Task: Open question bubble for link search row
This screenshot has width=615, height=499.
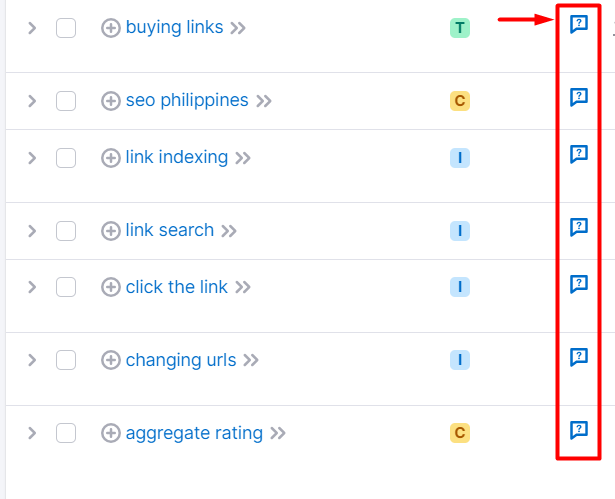Action: [x=578, y=227]
